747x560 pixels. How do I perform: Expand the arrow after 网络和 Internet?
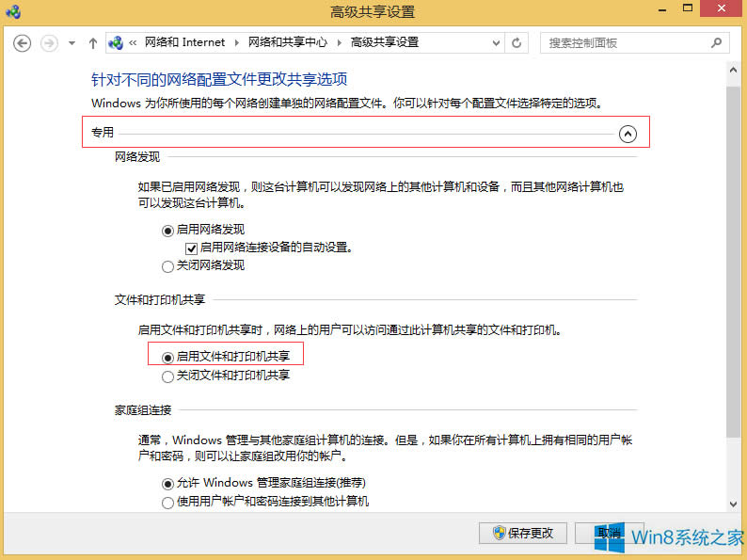(237, 43)
